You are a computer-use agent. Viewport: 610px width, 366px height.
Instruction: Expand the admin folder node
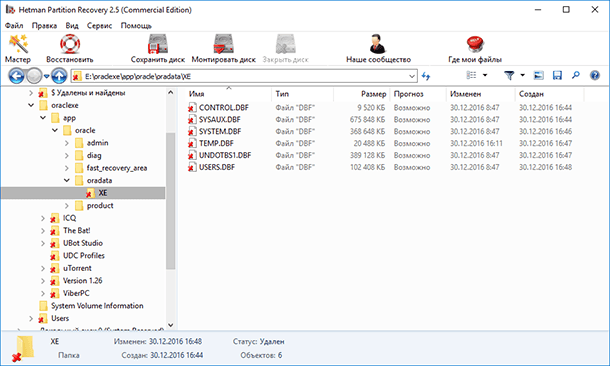pyautogui.click(x=67, y=143)
